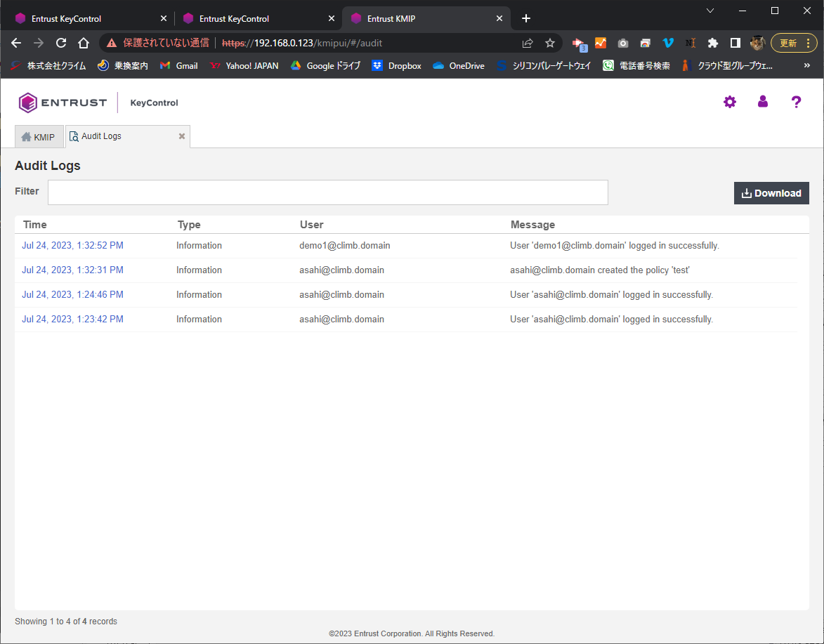Switch to second Entrust KeyControl tab
Screen dimensions: 824x644
pos(259,18)
